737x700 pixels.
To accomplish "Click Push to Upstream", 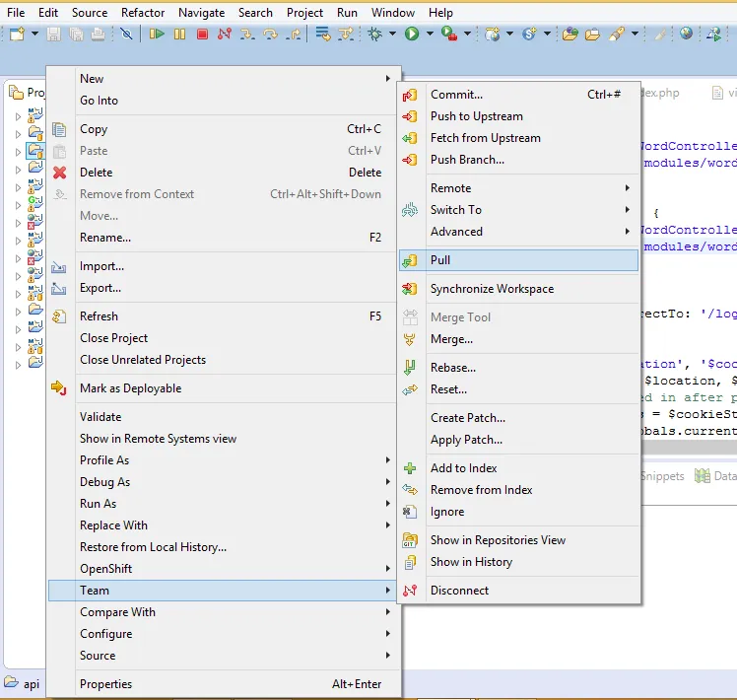I will click(476, 116).
